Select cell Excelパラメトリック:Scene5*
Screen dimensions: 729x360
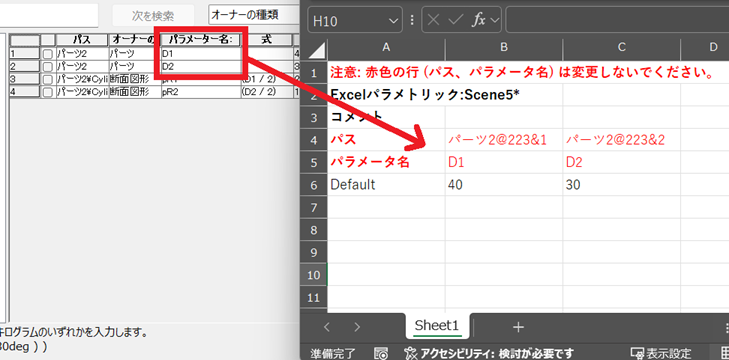[424, 95]
